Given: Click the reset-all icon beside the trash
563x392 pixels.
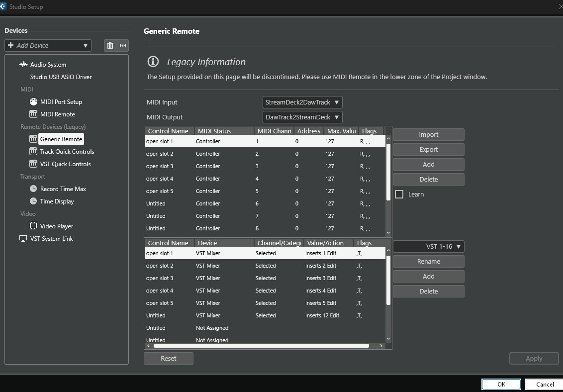Looking at the screenshot, I should click(123, 45).
